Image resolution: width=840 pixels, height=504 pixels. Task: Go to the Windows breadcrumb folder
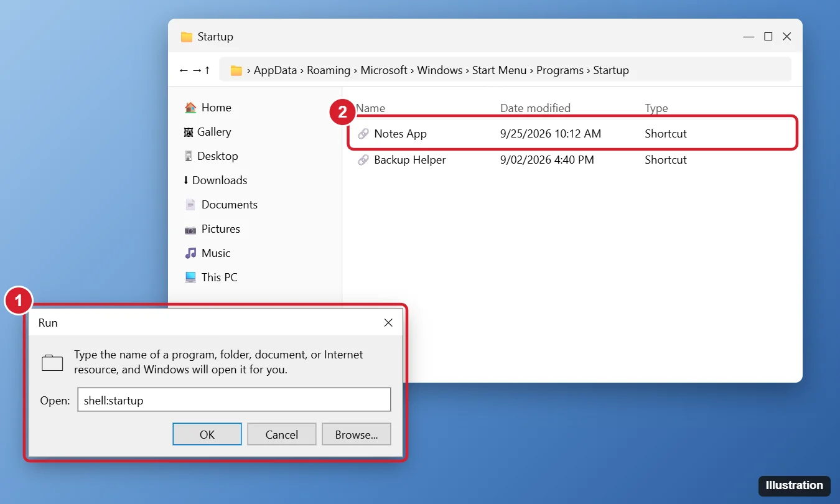(x=440, y=70)
